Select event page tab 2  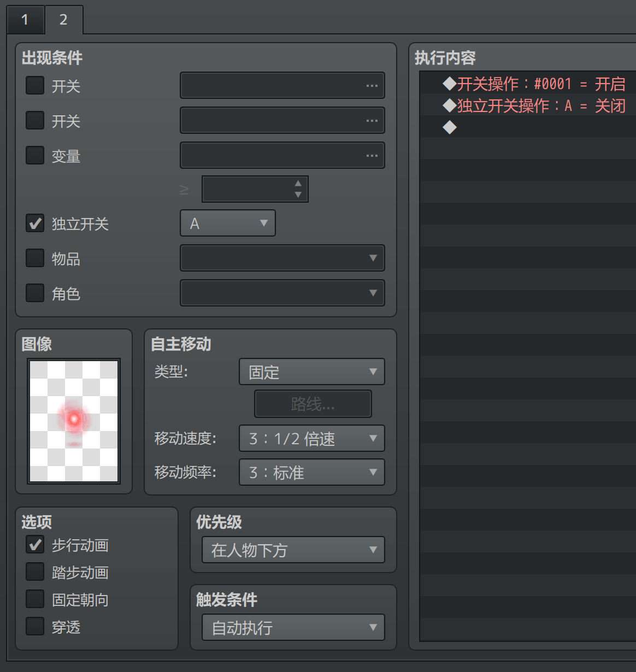[63, 20]
